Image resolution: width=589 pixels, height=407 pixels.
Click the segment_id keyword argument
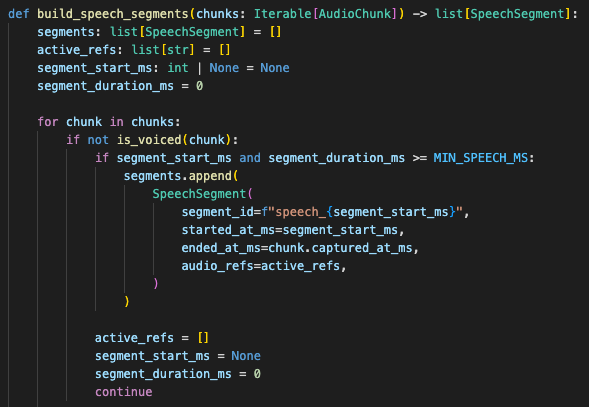point(217,212)
